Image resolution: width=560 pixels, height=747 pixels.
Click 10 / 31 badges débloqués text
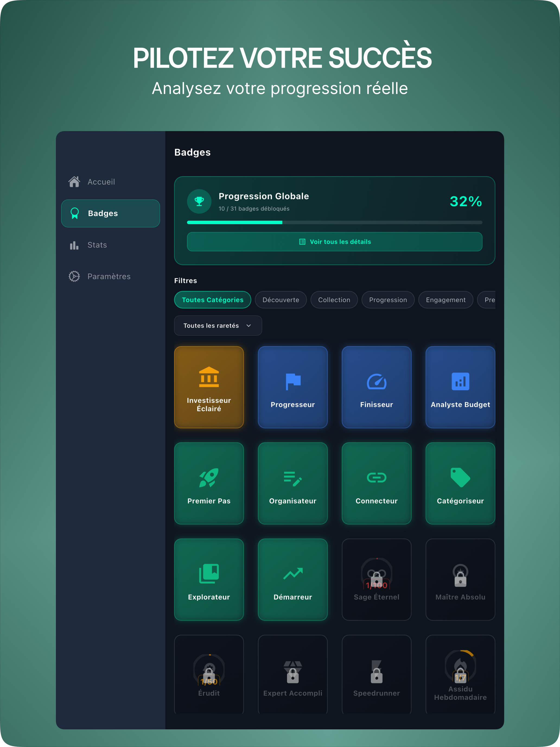tap(254, 209)
